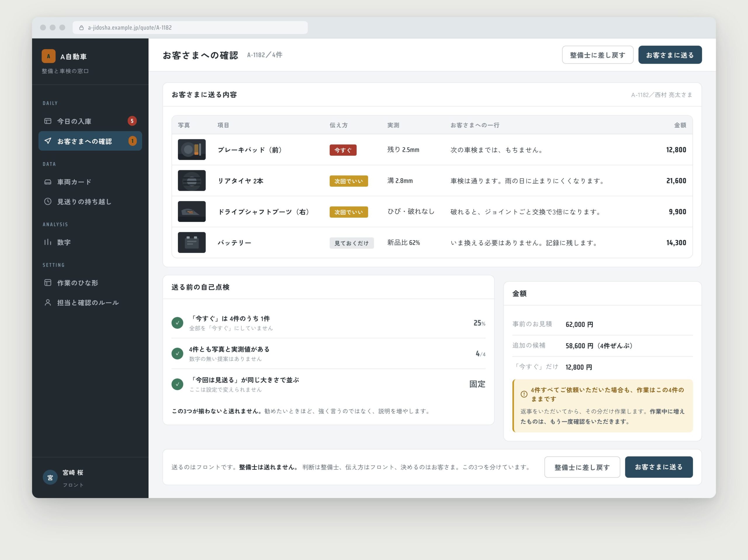Click the green check for 「今回は見送る」 row
Viewport: 748px width, 560px height.
point(177,384)
